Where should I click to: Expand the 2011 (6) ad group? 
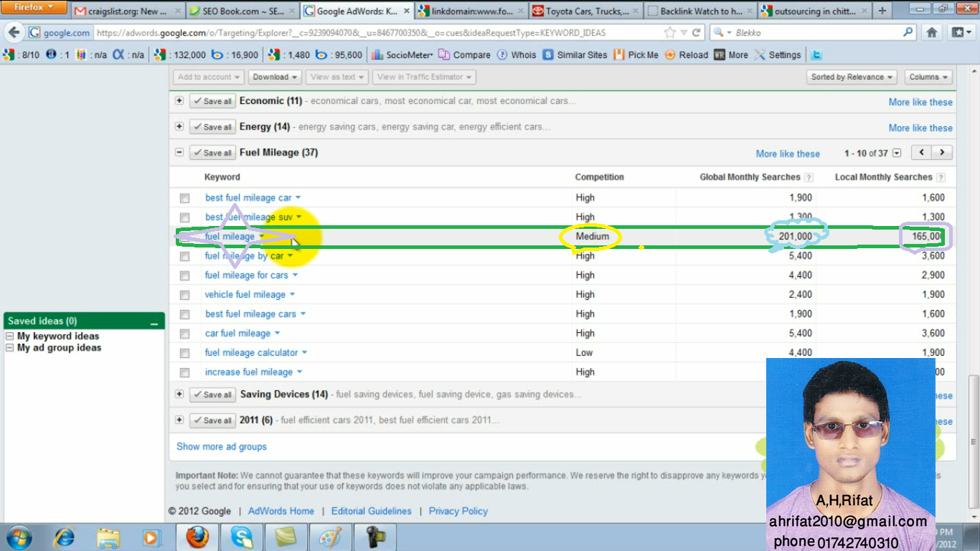179,420
